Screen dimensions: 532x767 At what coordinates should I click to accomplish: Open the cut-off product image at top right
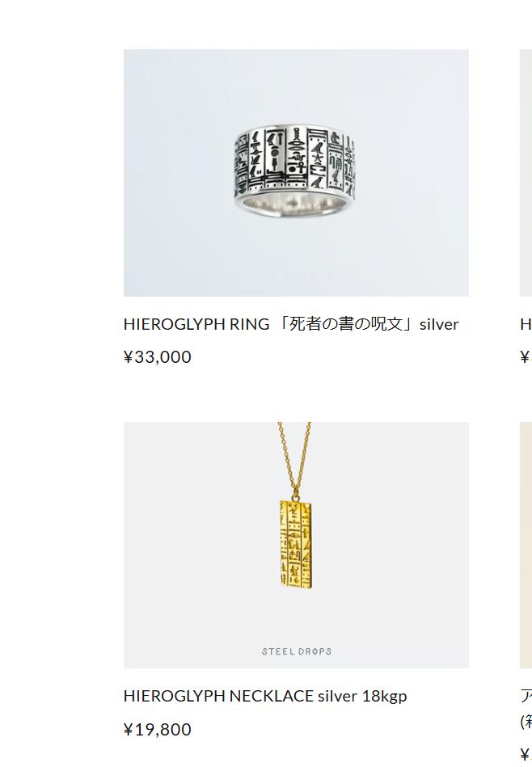[x=526, y=173]
